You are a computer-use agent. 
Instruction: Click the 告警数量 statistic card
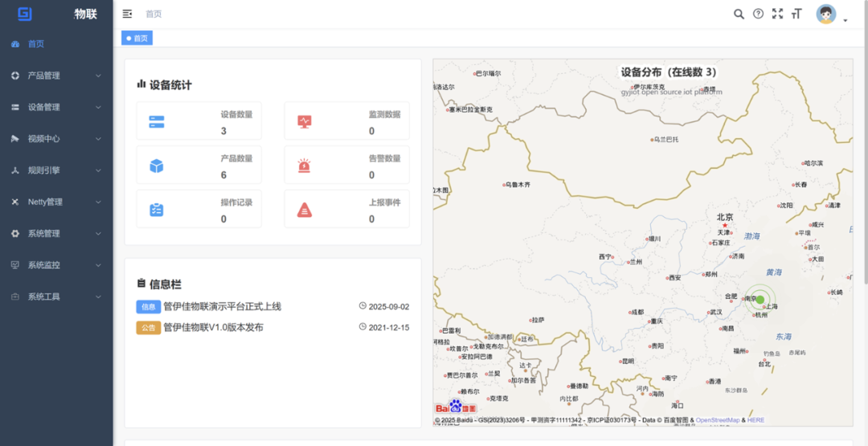(x=347, y=165)
